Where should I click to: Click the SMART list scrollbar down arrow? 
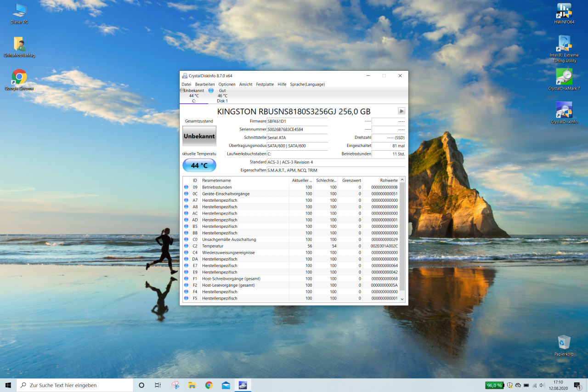[x=402, y=299]
